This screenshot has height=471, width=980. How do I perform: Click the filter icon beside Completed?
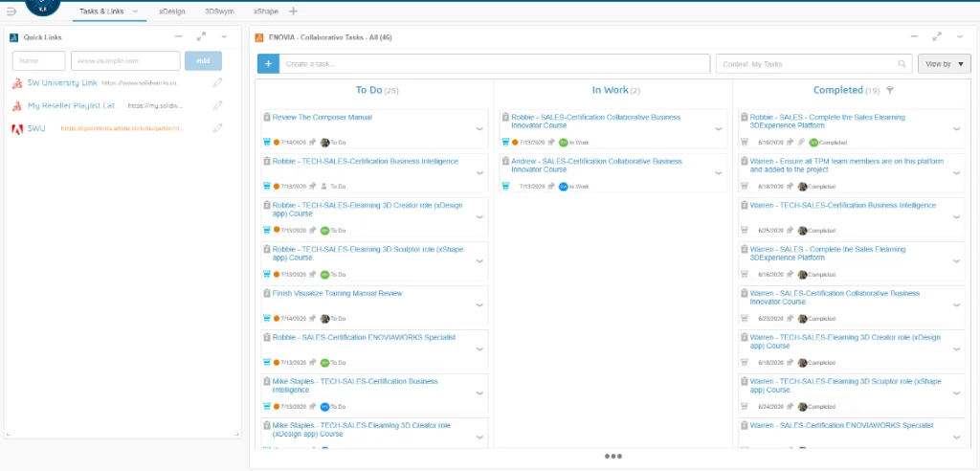click(x=889, y=90)
